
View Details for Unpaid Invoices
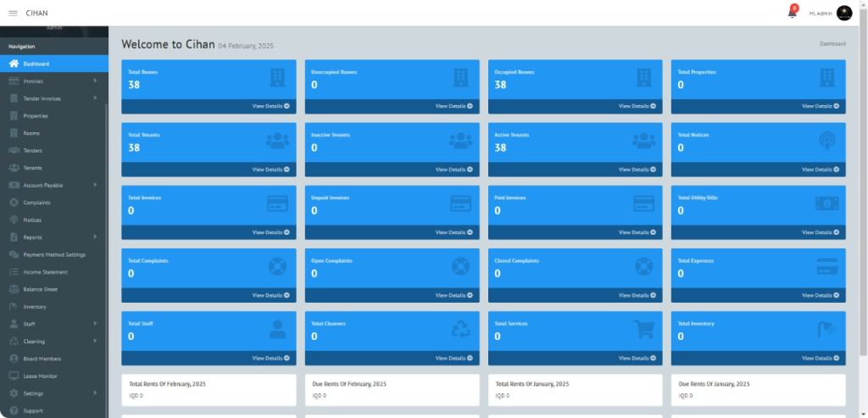454,232
